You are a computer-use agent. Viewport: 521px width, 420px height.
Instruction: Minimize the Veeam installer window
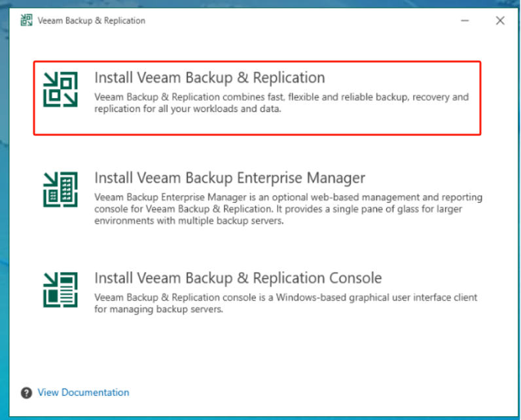[x=465, y=20]
